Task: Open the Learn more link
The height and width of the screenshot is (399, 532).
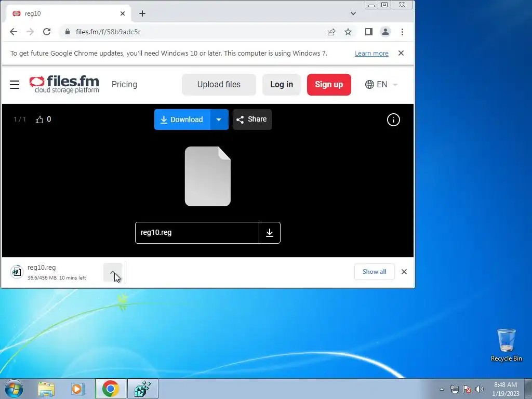Action: (371, 54)
